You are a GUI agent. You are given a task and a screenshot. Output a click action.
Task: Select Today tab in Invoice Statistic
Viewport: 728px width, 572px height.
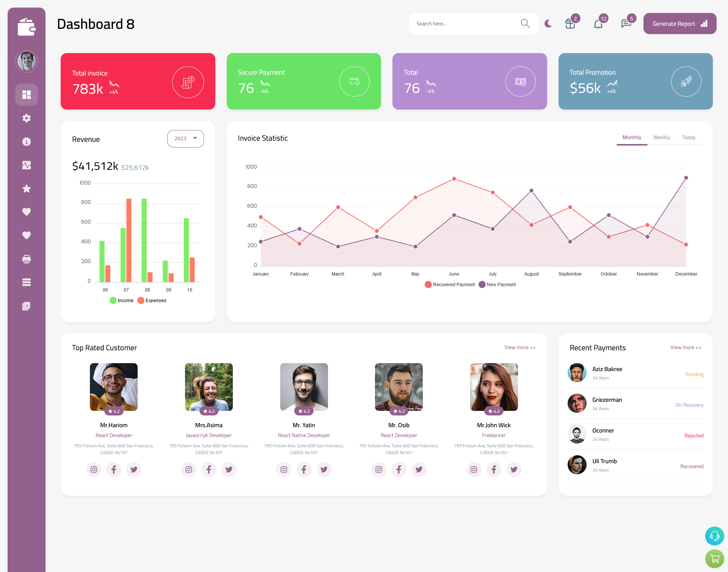(689, 137)
